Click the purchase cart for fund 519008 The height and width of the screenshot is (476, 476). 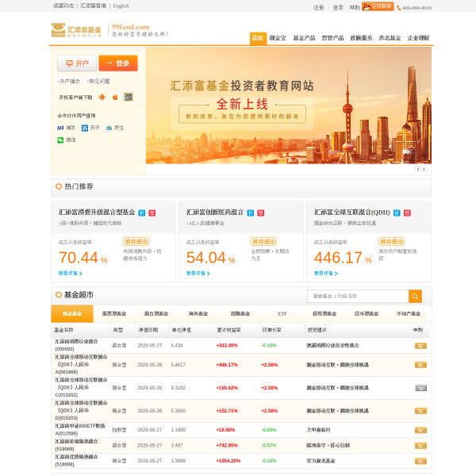pyautogui.click(x=420, y=461)
